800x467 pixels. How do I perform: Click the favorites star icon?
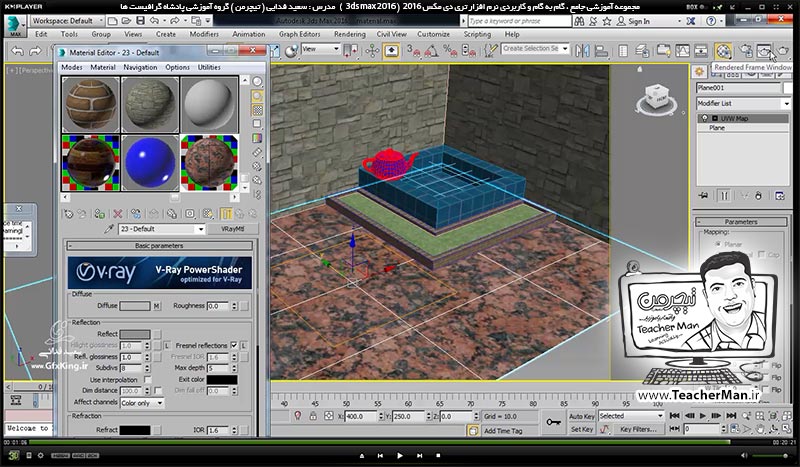click(x=607, y=21)
